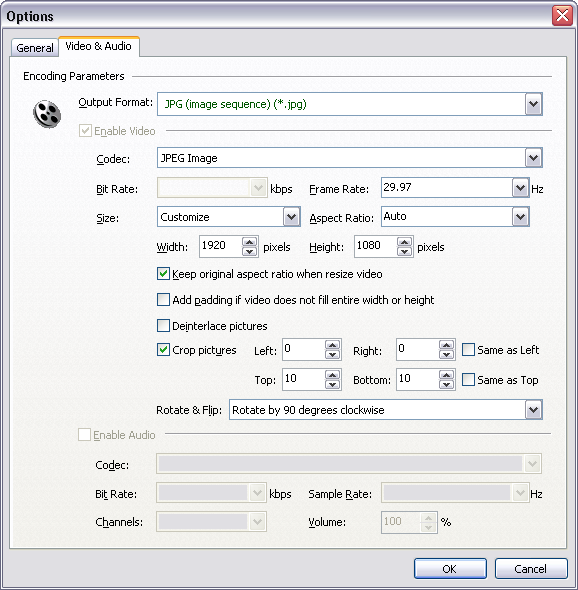The height and width of the screenshot is (590, 578).
Task: Check Same as Top
Action: tap(468, 379)
